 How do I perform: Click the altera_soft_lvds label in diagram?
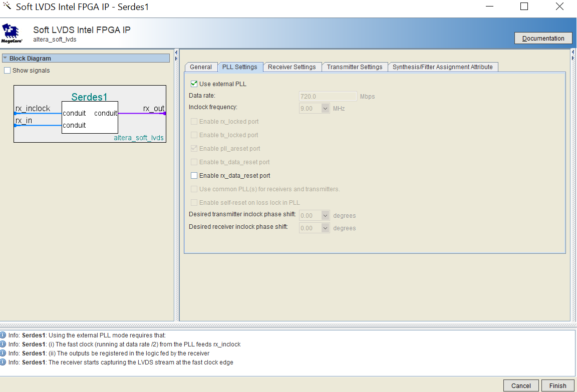tap(139, 138)
